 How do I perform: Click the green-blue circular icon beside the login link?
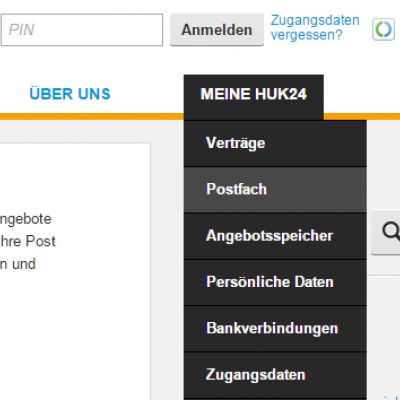point(383,29)
